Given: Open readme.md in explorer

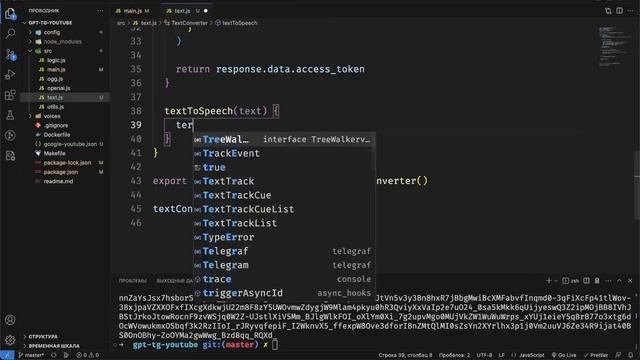Looking at the screenshot, I should point(58,181).
